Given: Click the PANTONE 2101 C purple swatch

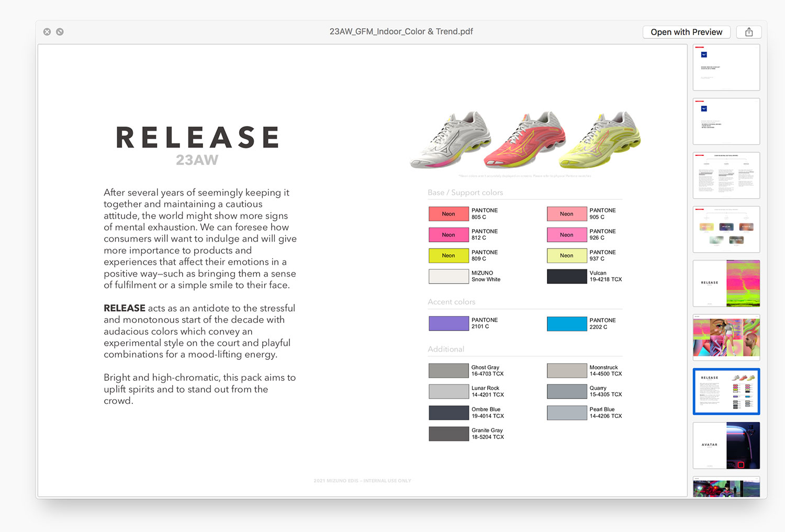Looking at the screenshot, I should point(448,323).
